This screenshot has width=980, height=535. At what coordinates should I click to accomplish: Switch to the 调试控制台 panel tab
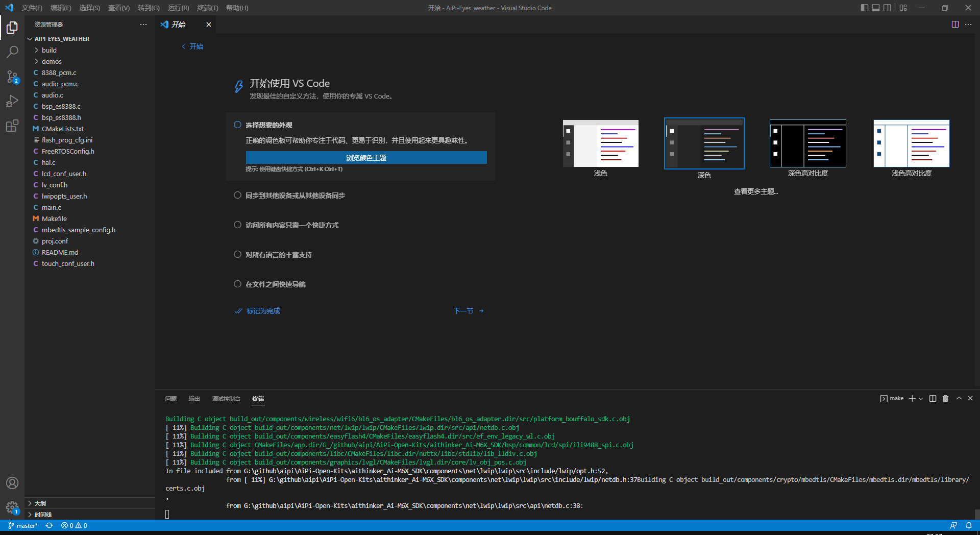[226, 399]
